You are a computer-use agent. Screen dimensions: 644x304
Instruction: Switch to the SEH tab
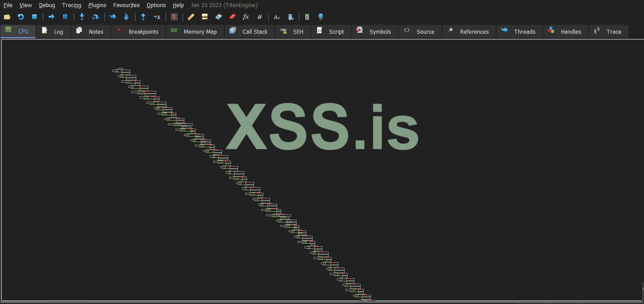pyautogui.click(x=293, y=32)
